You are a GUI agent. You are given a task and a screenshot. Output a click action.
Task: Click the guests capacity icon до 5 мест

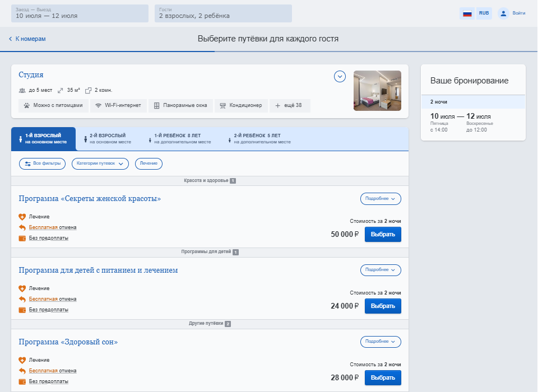click(22, 91)
